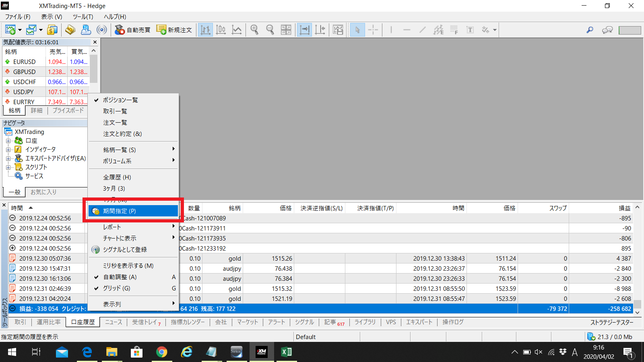Click the tile windows grid icon

click(x=286, y=30)
